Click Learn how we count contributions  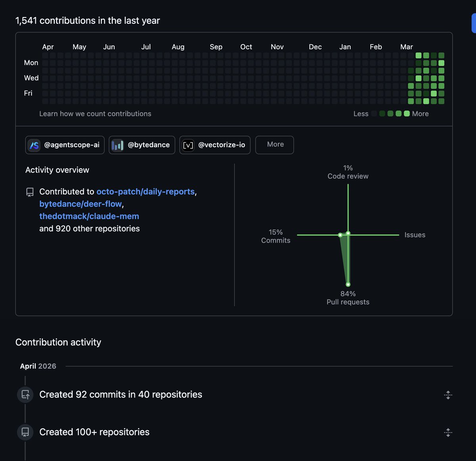point(95,114)
